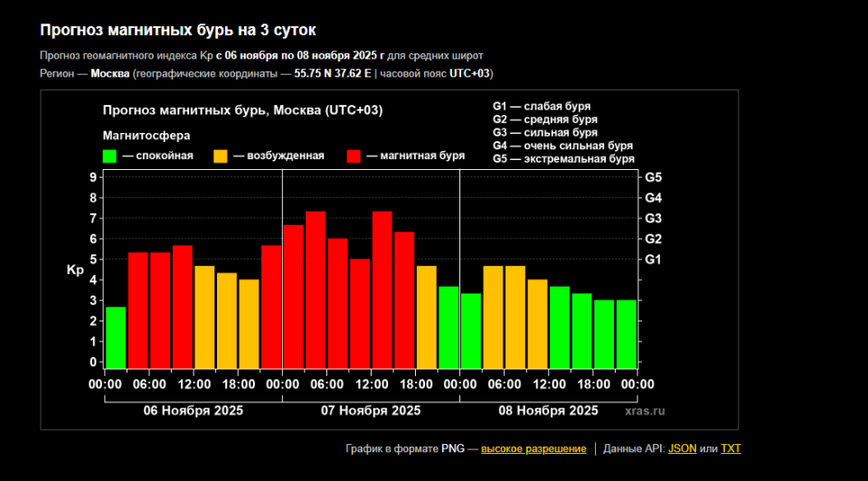Viewport: 868px width, 481px height.
Task: Open the JSON API data link
Action: (x=682, y=448)
